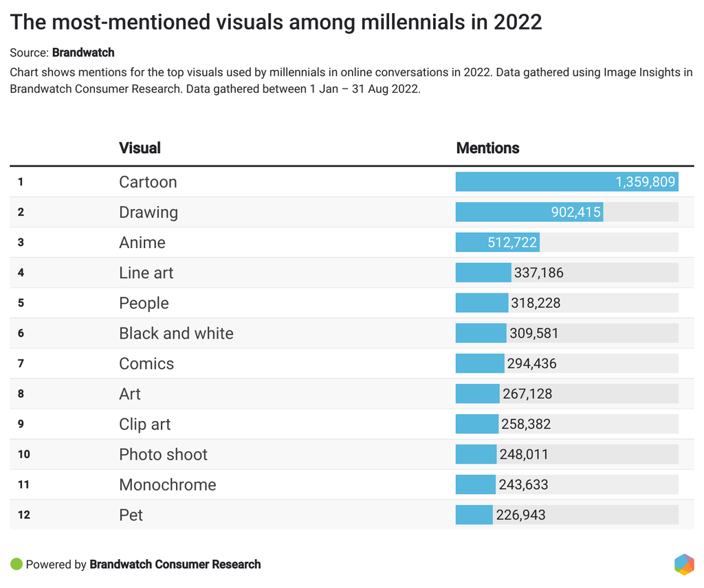Screen dimensions: 704x588
Task: Click the Comics mentions value 294,436
Action: 531,363
